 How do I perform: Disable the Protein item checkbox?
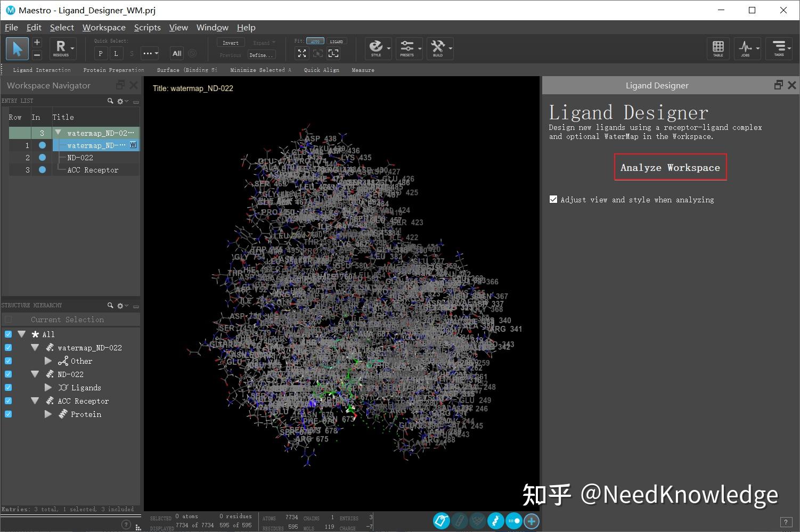8,414
